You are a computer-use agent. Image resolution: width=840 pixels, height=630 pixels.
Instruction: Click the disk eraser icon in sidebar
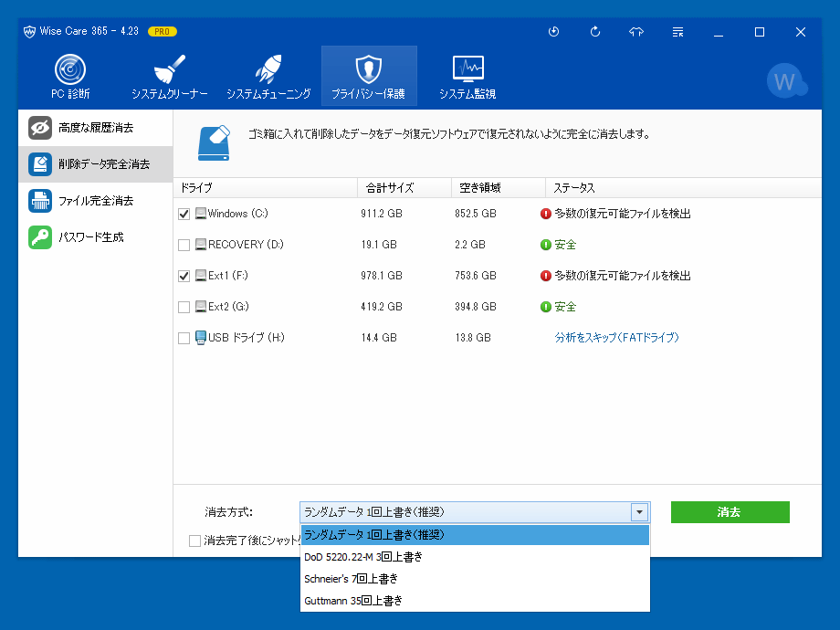(40, 164)
